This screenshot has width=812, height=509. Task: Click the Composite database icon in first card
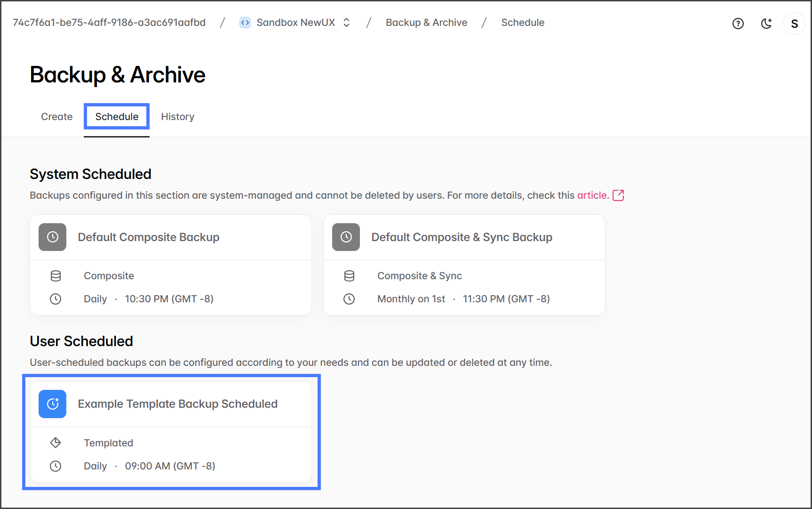56,276
